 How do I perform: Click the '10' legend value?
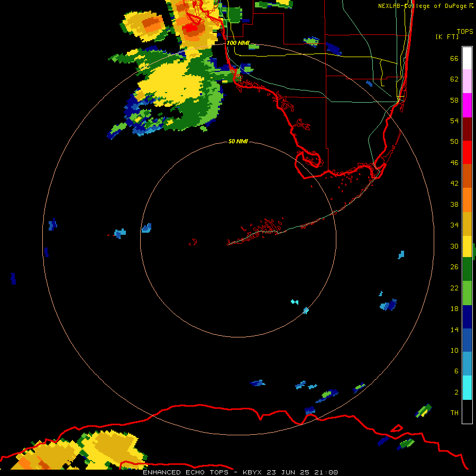tap(454, 351)
